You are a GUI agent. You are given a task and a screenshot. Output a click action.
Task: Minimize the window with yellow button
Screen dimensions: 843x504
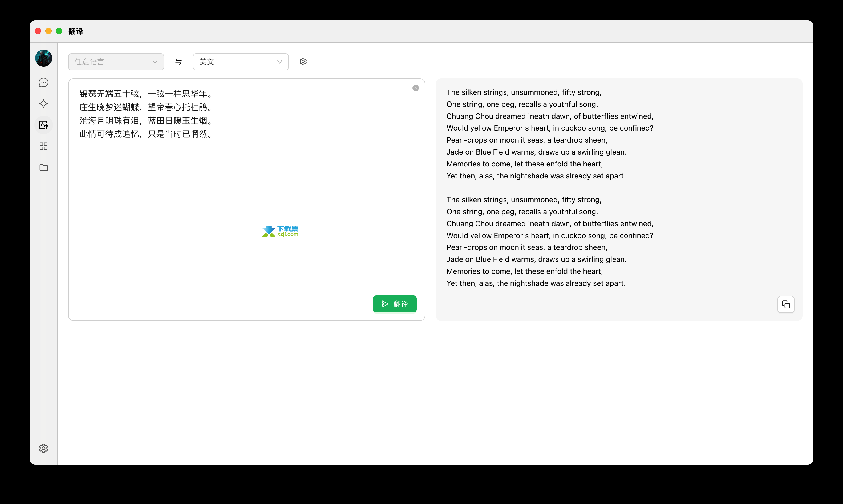pos(48,31)
